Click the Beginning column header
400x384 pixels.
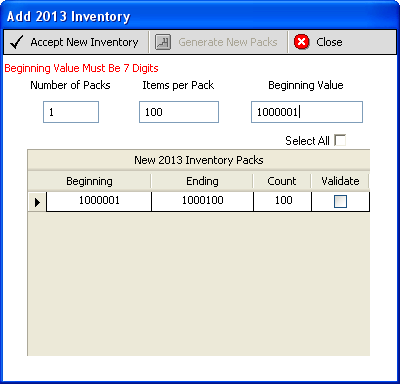click(x=89, y=181)
